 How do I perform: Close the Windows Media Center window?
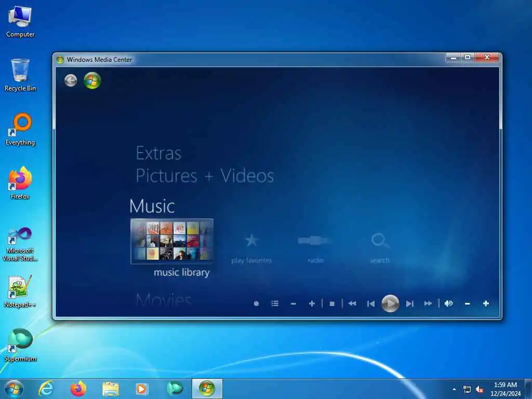point(487,58)
